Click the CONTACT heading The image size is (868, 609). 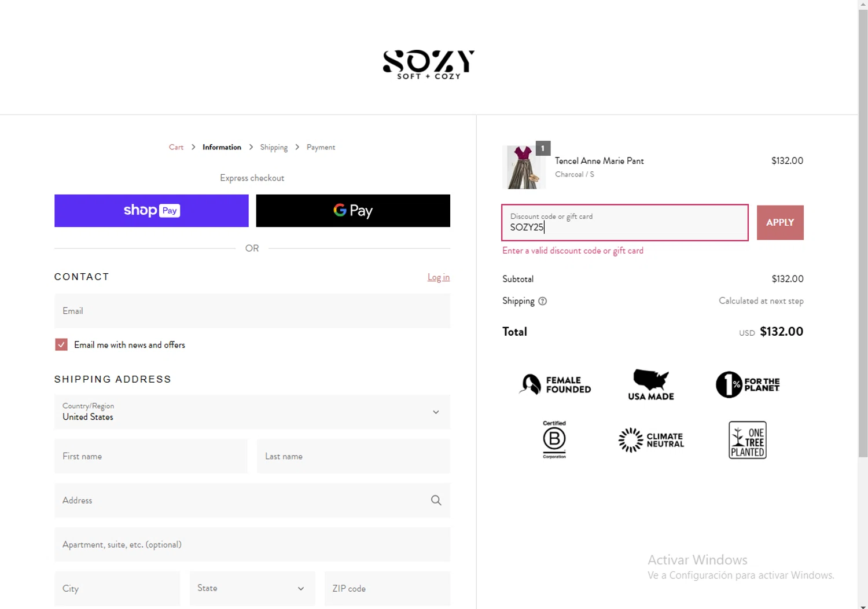tap(82, 277)
